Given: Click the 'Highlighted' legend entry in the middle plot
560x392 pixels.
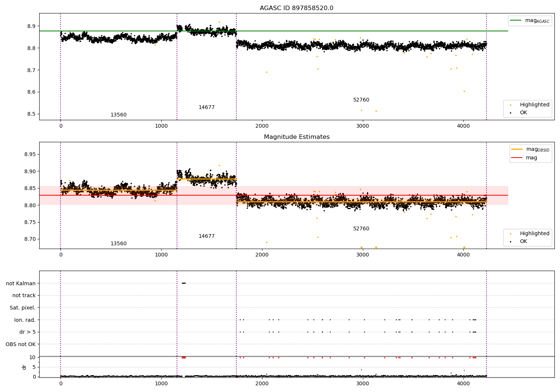Looking at the screenshot, I should coord(535,234).
